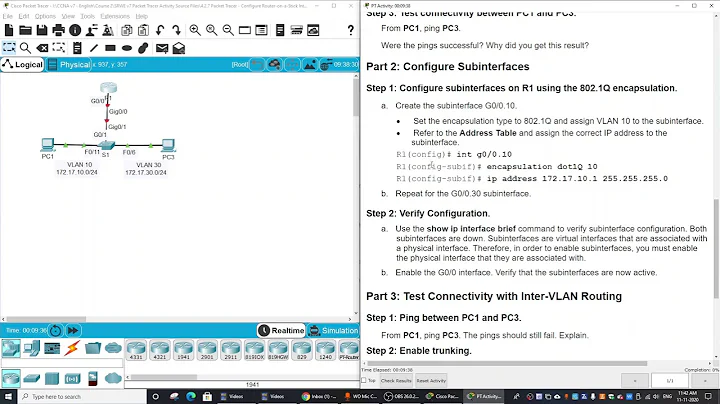Open the Extensions menu
Viewport: 720px width, 404px height.
pos(115,16)
